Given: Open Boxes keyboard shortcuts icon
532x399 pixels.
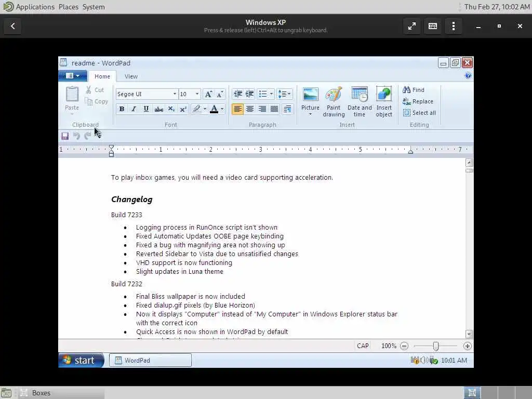Looking at the screenshot, I should pyautogui.click(x=433, y=26).
